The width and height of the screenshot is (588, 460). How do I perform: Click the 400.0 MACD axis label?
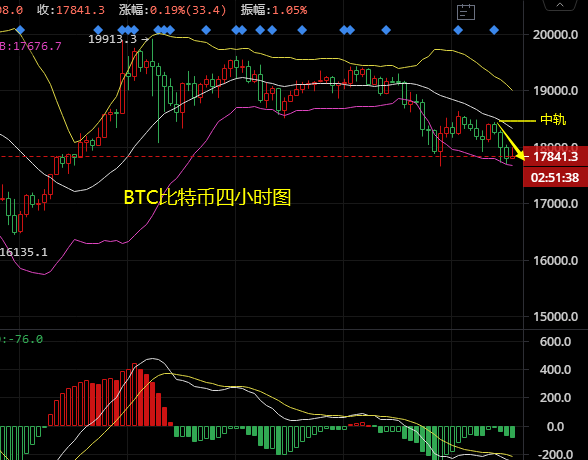pos(555,370)
